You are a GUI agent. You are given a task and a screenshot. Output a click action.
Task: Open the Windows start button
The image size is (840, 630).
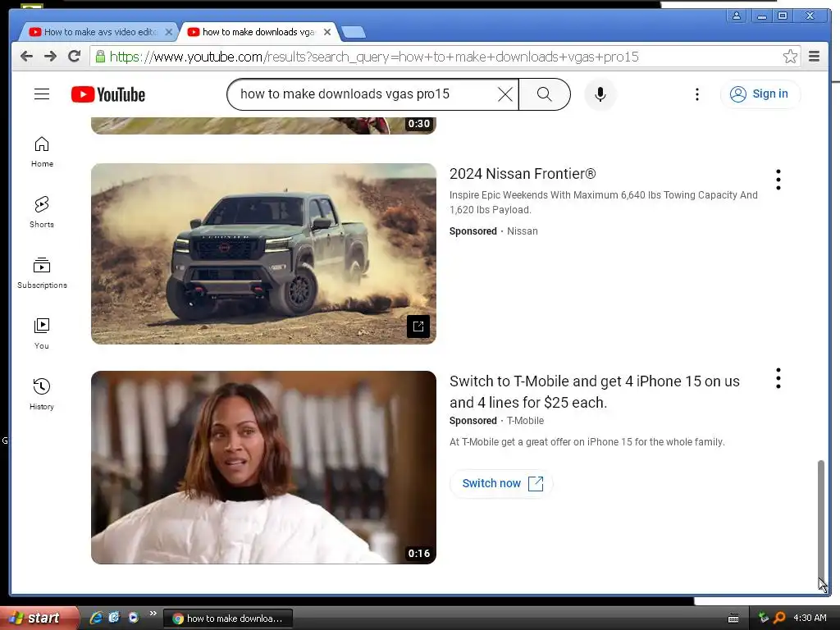pos(39,618)
